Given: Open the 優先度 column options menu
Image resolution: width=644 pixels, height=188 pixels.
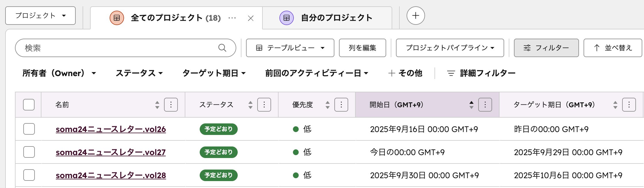Looking at the screenshot, I should 341,105.
